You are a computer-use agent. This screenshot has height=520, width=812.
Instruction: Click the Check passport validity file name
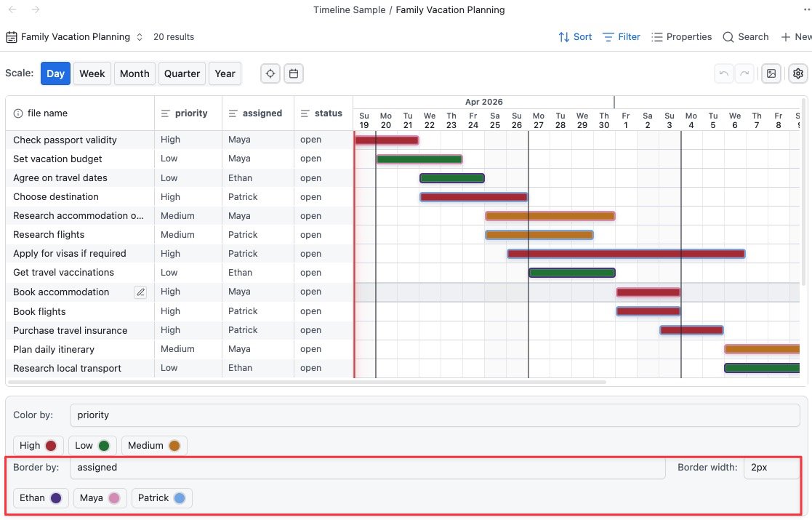pyautogui.click(x=65, y=140)
